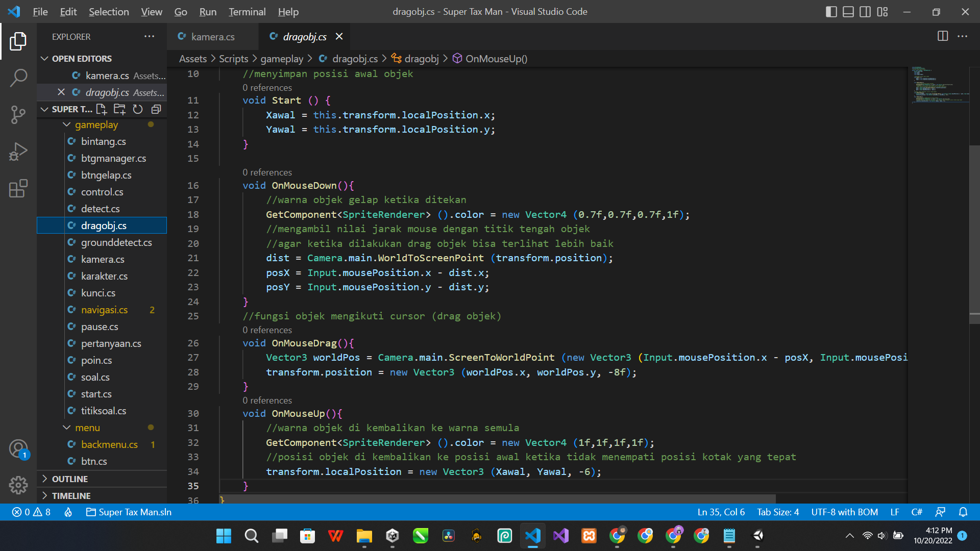
Task: Open the Source Control view
Action: coord(18,115)
